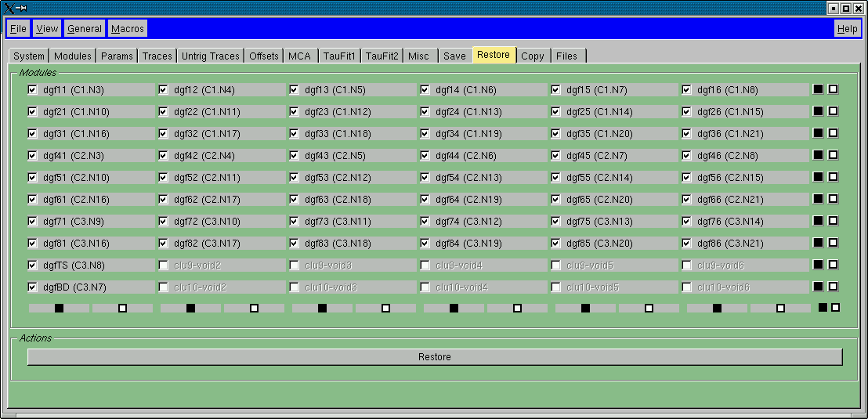Toggle module dgf12 (C1.N4) checkbox
The height and width of the screenshot is (419, 868).
coord(163,89)
